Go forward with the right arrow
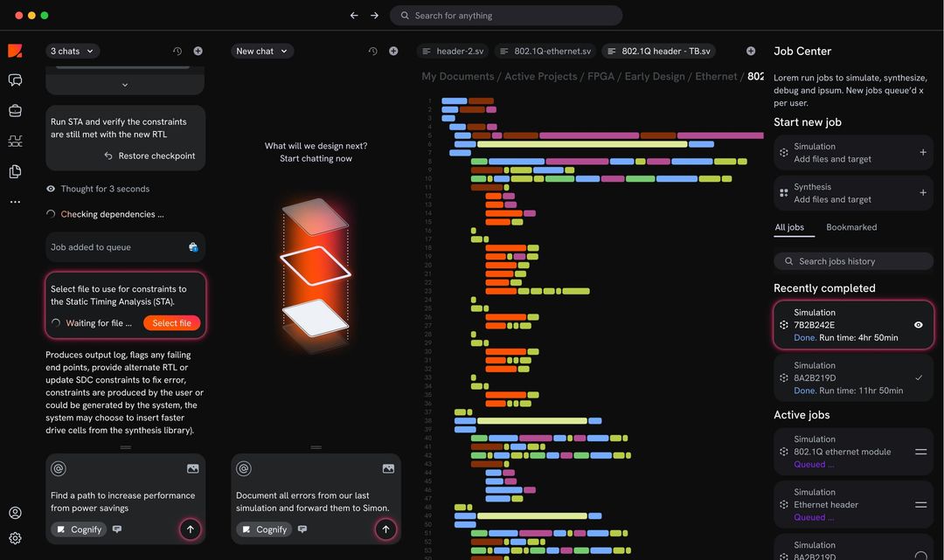The image size is (944, 560). click(374, 16)
